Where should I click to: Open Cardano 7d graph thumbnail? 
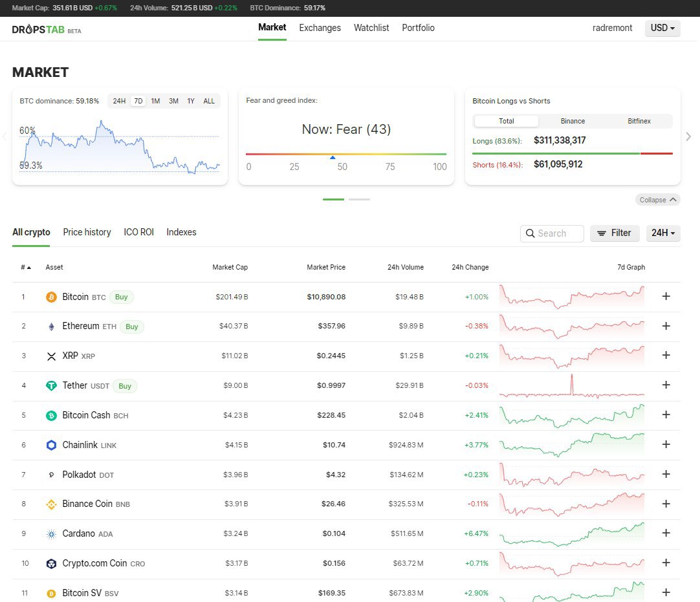click(x=572, y=533)
